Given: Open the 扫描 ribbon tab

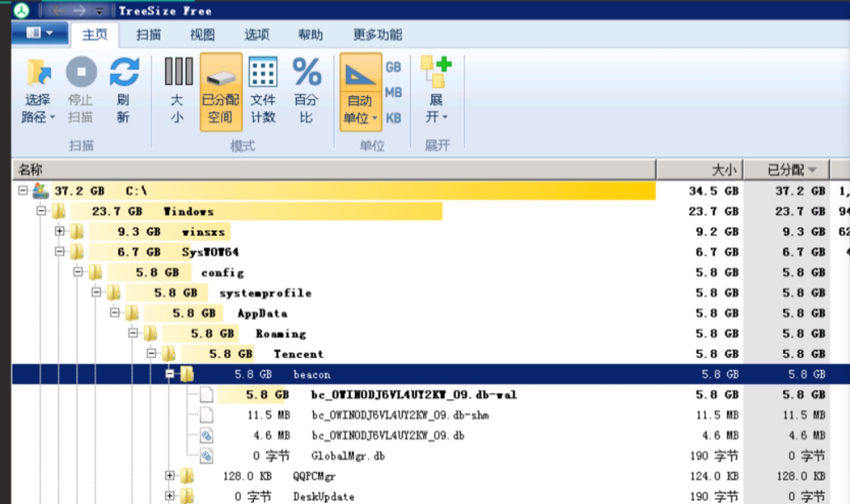Looking at the screenshot, I should click(149, 35).
